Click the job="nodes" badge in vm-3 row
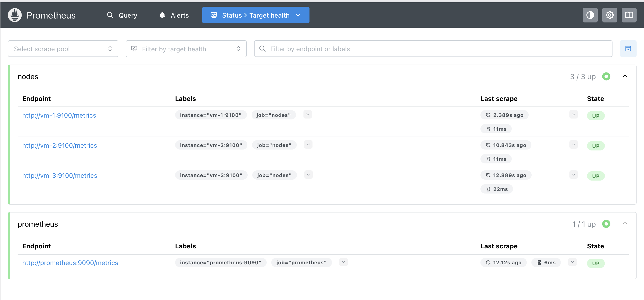This screenshot has width=644, height=300. 275,175
